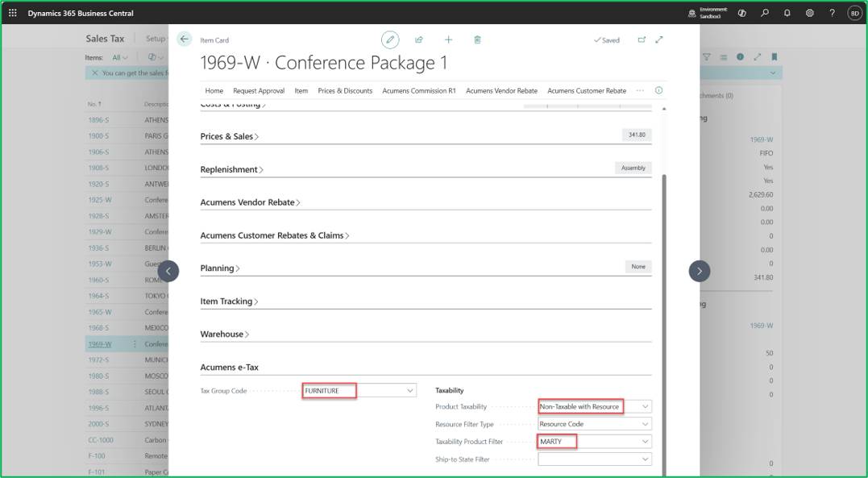Viewport: 868px width, 478px height.
Task: Open the Home action tab
Action: [x=214, y=91]
